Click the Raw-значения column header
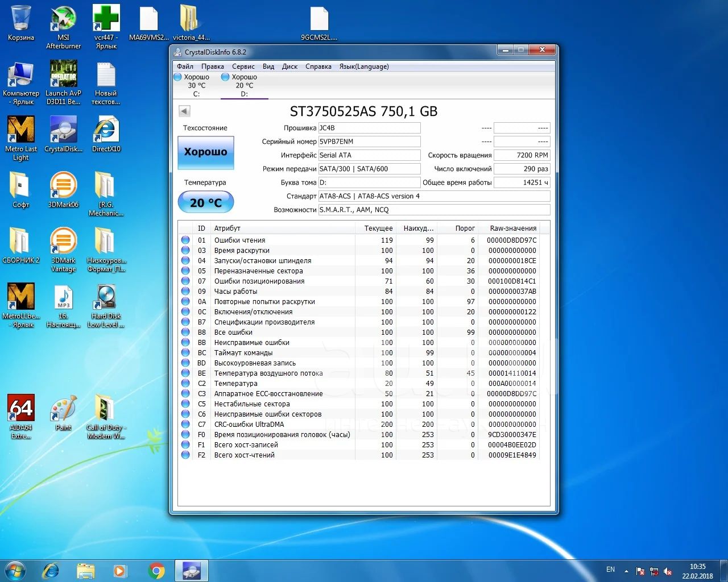Screen dimensions: 728x582 click(513, 228)
